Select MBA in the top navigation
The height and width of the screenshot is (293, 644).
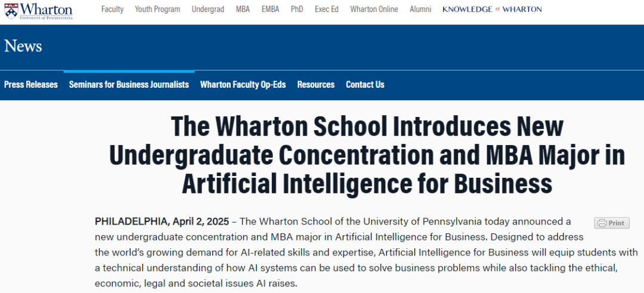tap(243, 10)
